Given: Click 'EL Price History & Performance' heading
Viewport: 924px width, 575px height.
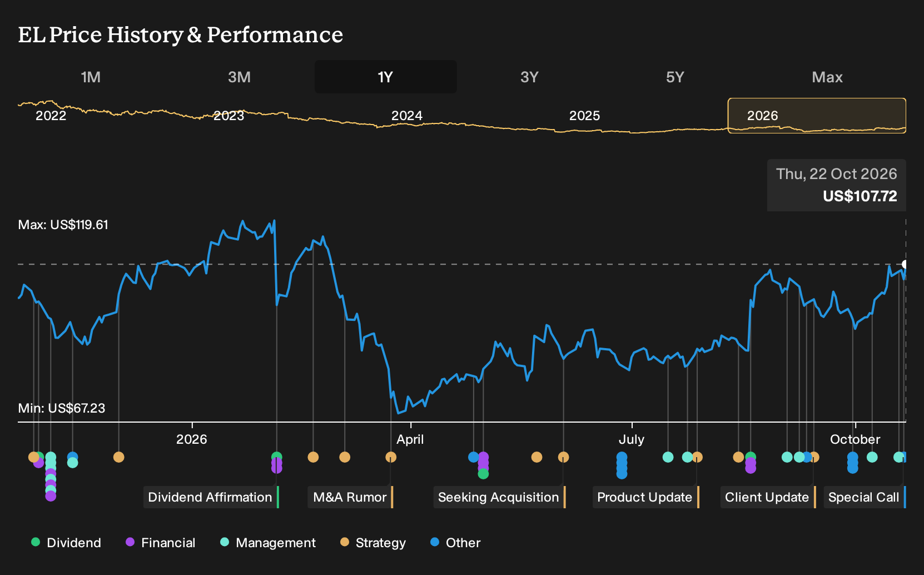Looking at the screenshot, I should click(x=181, y=34).
